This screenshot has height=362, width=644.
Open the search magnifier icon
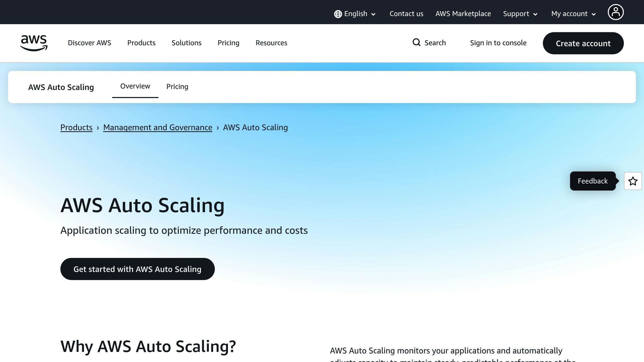[416, 42]
